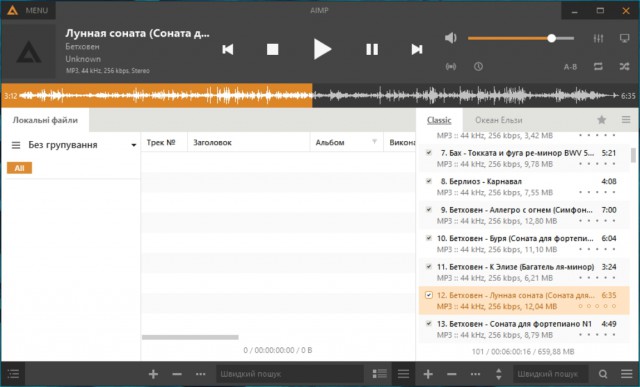The width and height of the screenshot is (640, 387).
Task: Seek in the waveform progress bar
Action: coord(320,96)
